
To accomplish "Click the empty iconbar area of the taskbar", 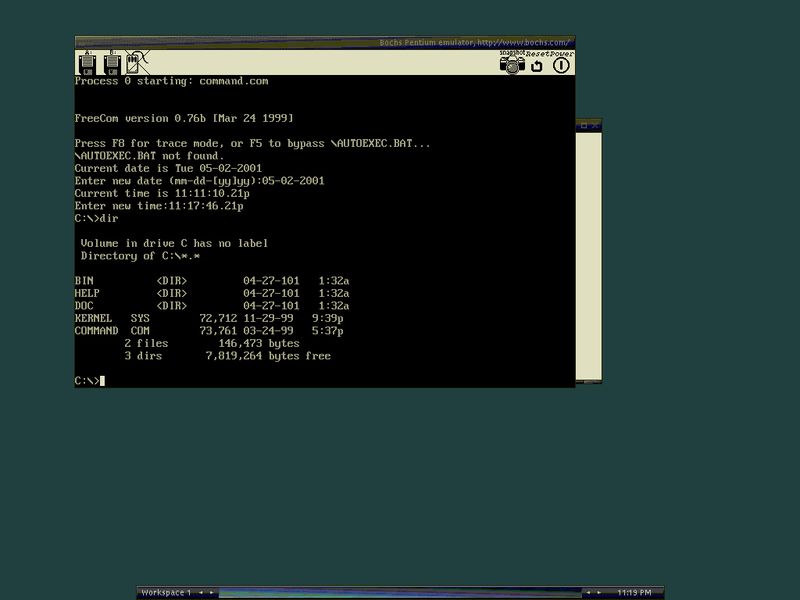I will click(x=400, y=592).
